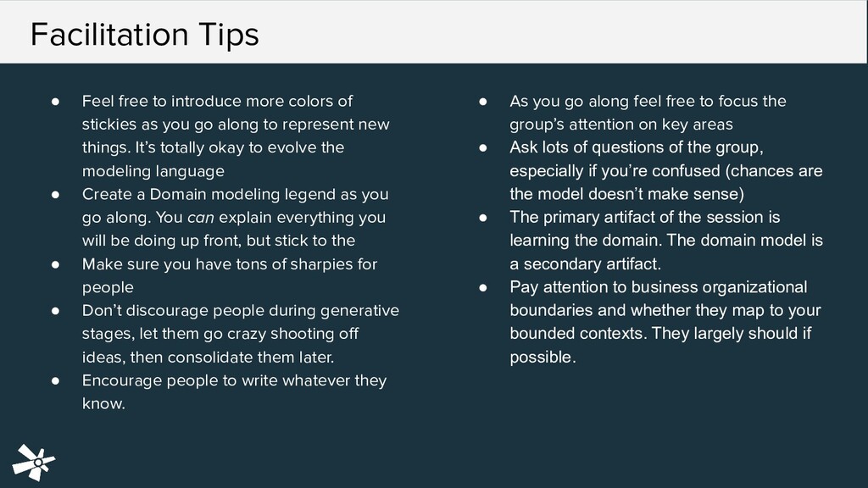
Task: Click the primary artifact bullet text
Action: (x=666, y=241)
